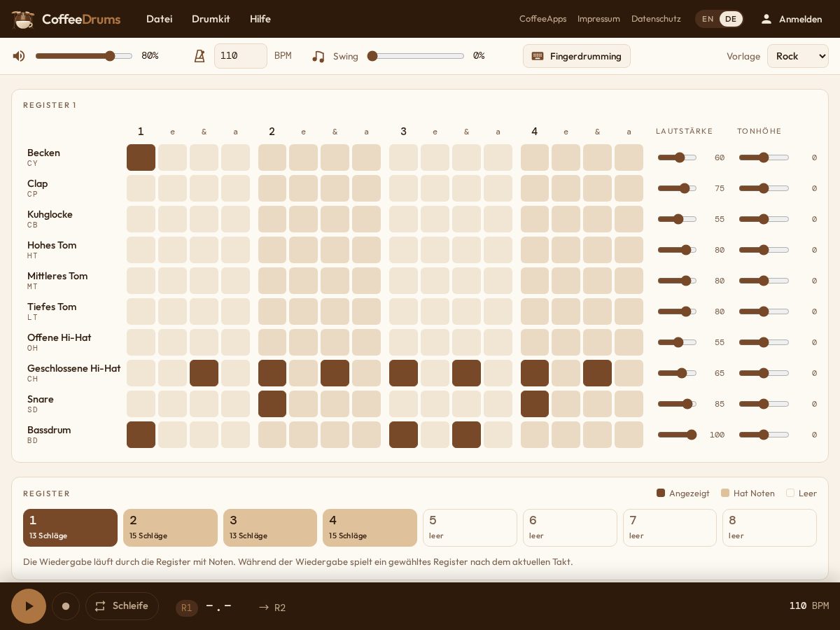The width and height of the screenshot is (840, 630).
Task: Toggle Hohes Tom step on beat 2
Action: (x=272, y=250)
